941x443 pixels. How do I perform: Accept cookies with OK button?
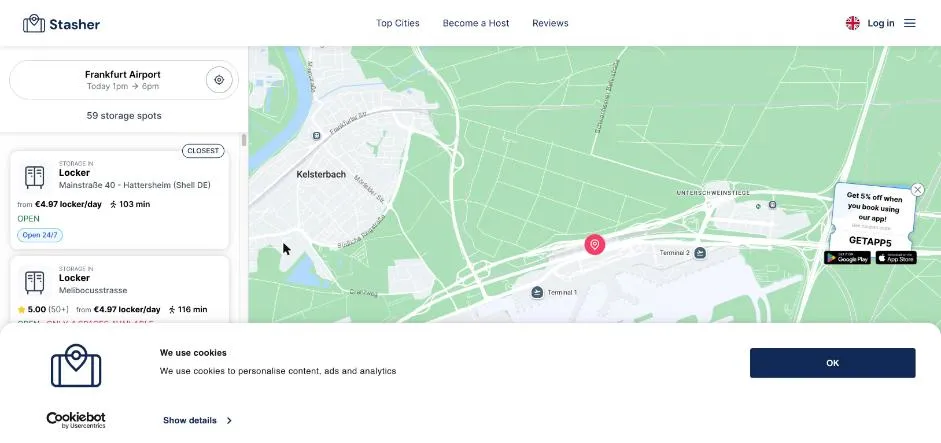coord(832,363)
